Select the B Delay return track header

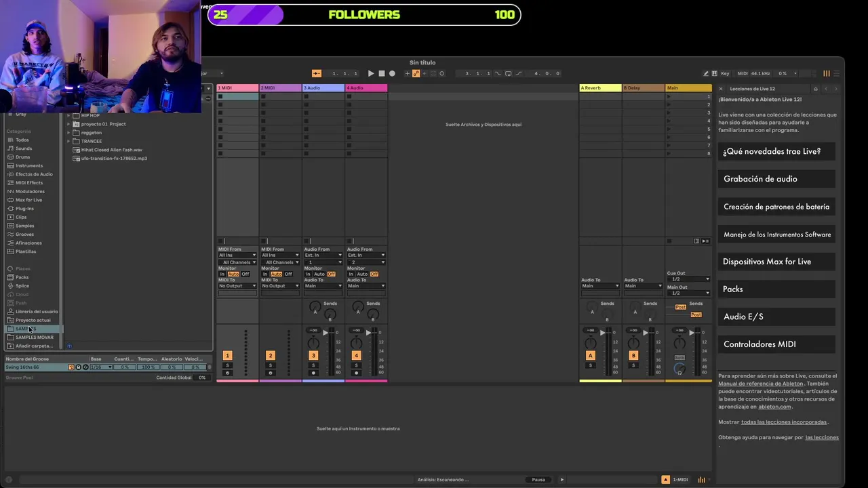(x=643, y=87)
